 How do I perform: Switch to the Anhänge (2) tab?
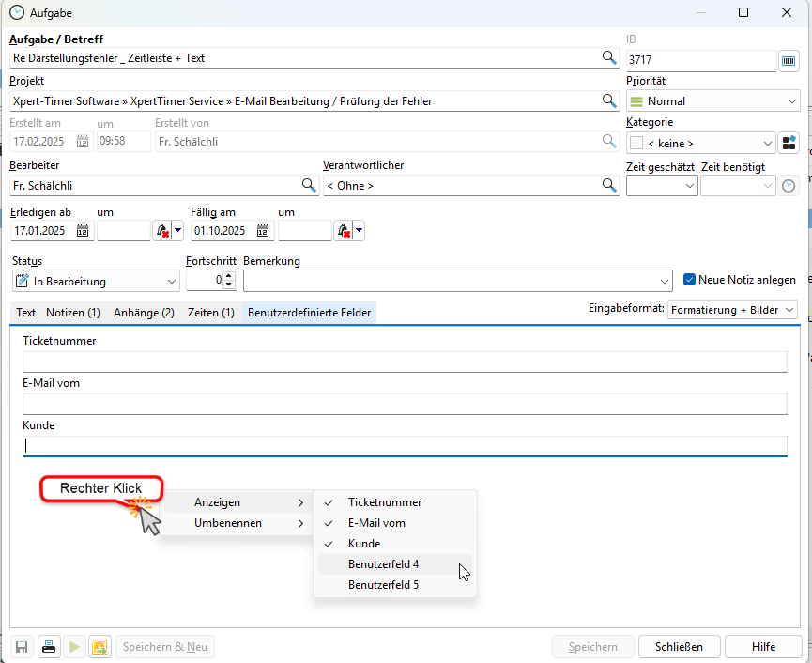pos(144,313)
